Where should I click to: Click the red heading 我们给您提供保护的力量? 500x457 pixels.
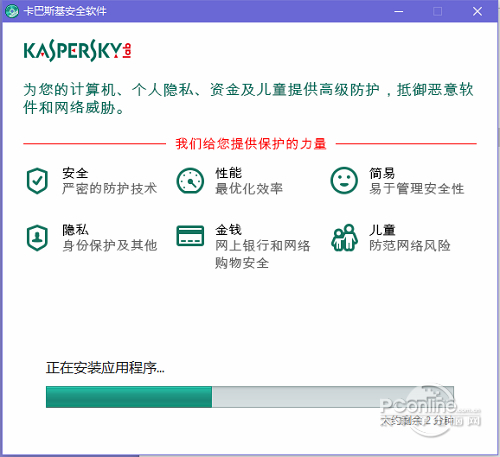pos(251,144)
